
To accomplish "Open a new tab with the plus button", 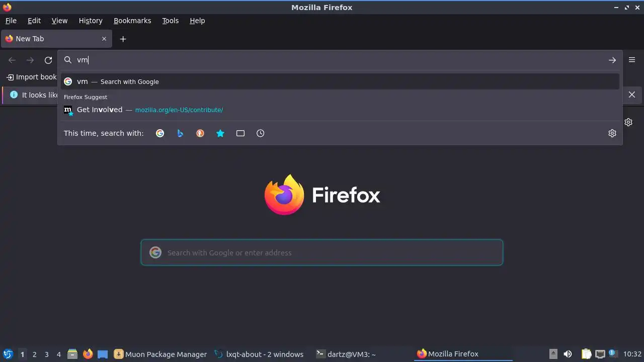I will (x=123, y=39).
